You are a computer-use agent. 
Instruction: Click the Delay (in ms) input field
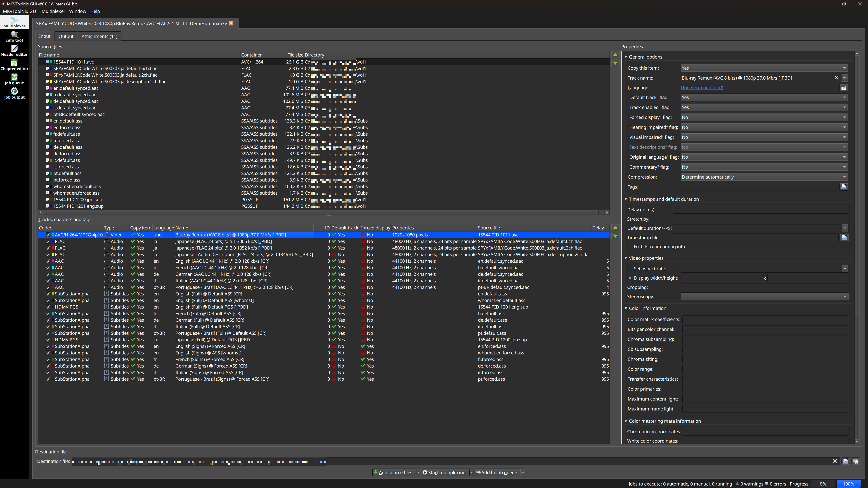(761, 210)
